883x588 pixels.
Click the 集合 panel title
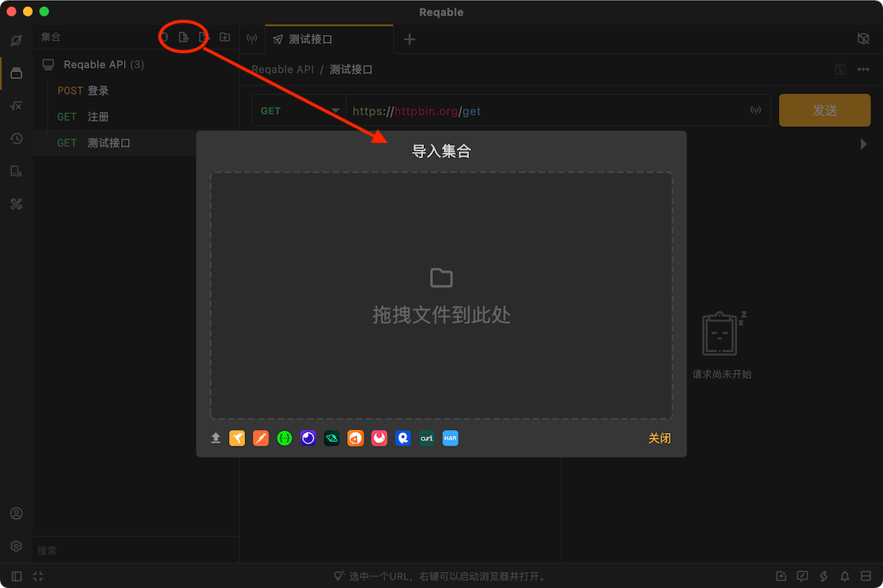click(x=51, y=37)
